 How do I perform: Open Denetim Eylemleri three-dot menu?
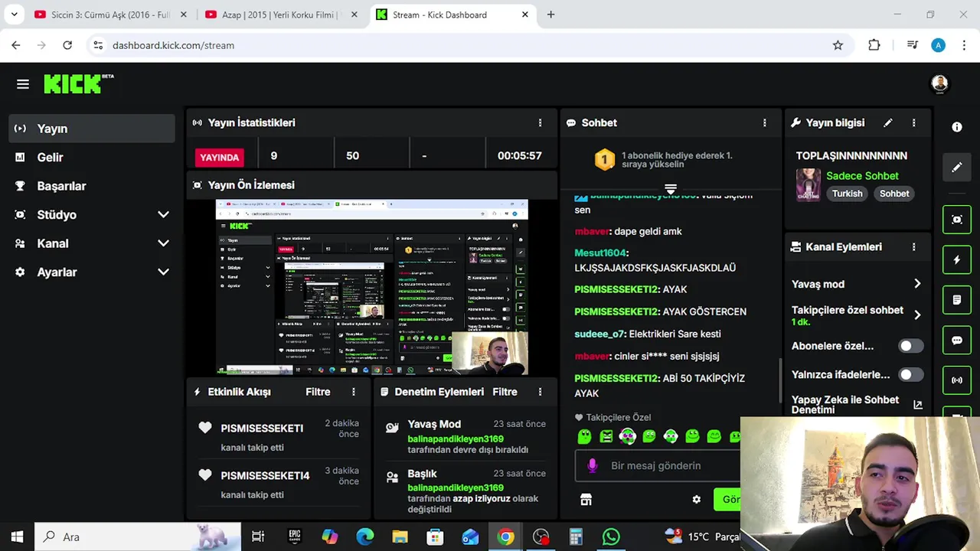coord(540,392)
